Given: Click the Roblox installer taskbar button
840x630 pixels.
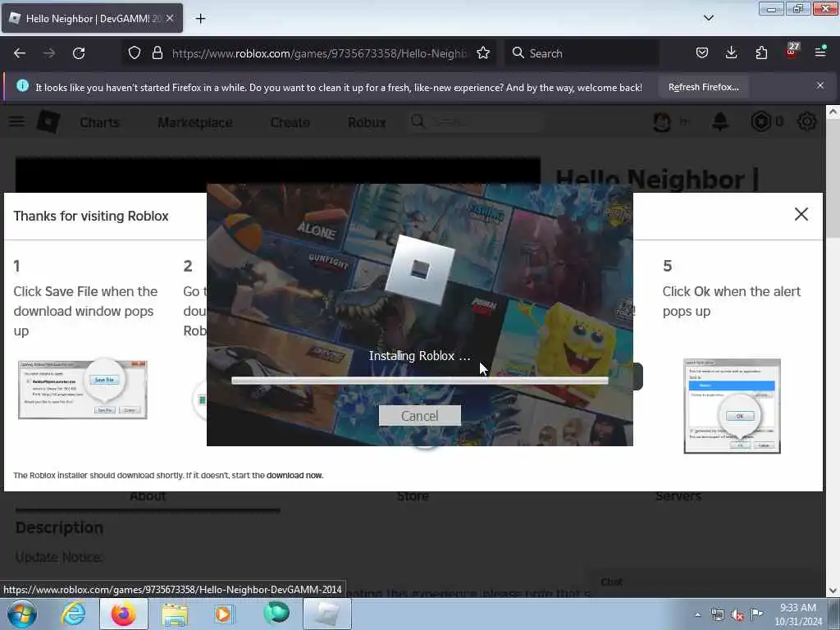Looking at the screenshot, I should (x=327, y=614).
